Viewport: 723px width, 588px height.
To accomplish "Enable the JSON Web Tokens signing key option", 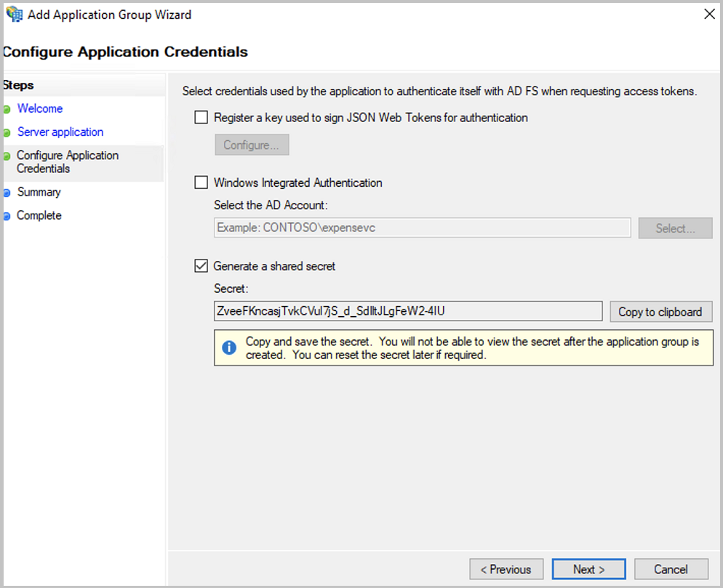I will pyautogui.click(x=201, y=117).
